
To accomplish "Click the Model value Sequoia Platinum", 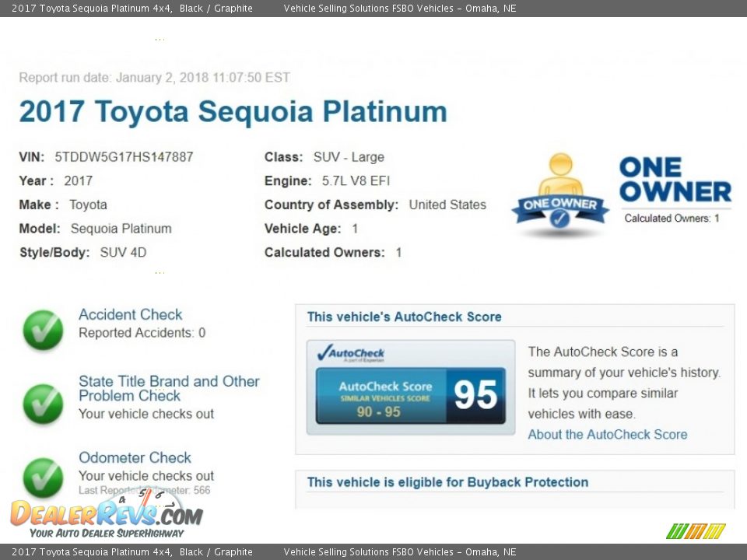I will 121,229.
